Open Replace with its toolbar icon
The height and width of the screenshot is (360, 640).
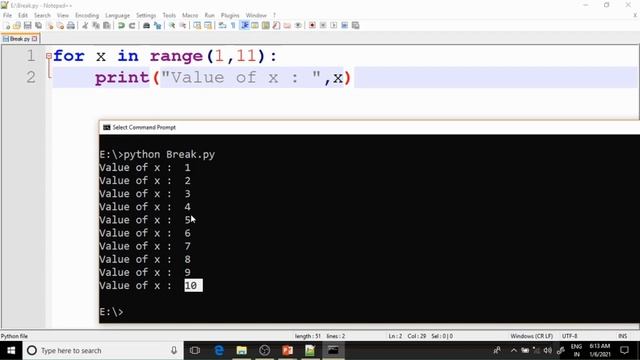coord(157,26)
